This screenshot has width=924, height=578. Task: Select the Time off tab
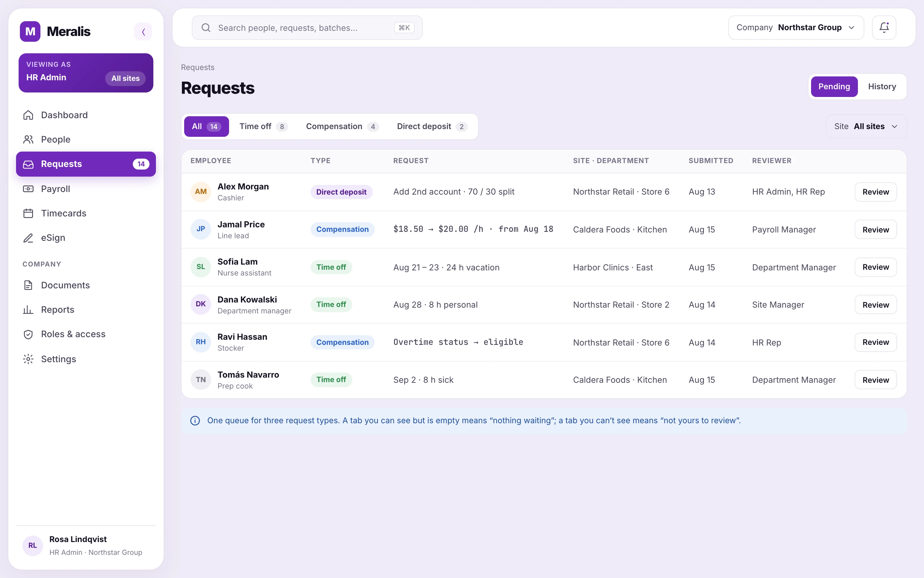coord(263,127)
